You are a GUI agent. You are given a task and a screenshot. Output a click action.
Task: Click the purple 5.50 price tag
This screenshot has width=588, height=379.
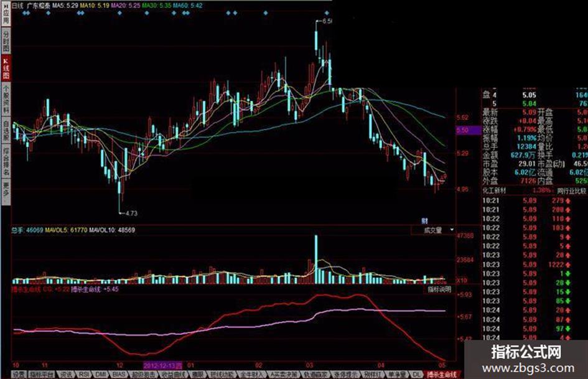point(469,130)
